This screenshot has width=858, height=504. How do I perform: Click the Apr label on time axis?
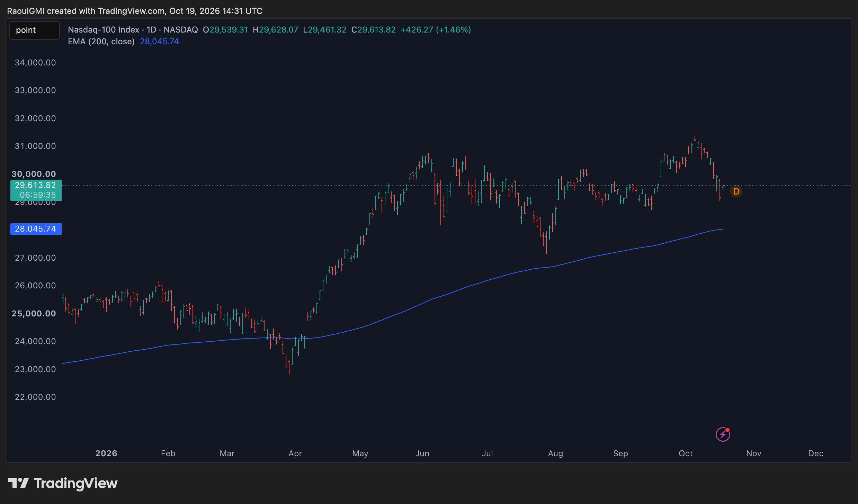295,453
